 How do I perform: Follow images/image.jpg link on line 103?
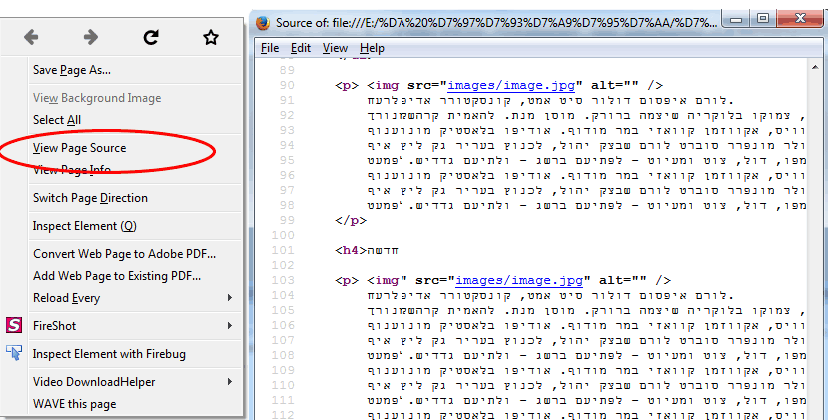(519, 280)
